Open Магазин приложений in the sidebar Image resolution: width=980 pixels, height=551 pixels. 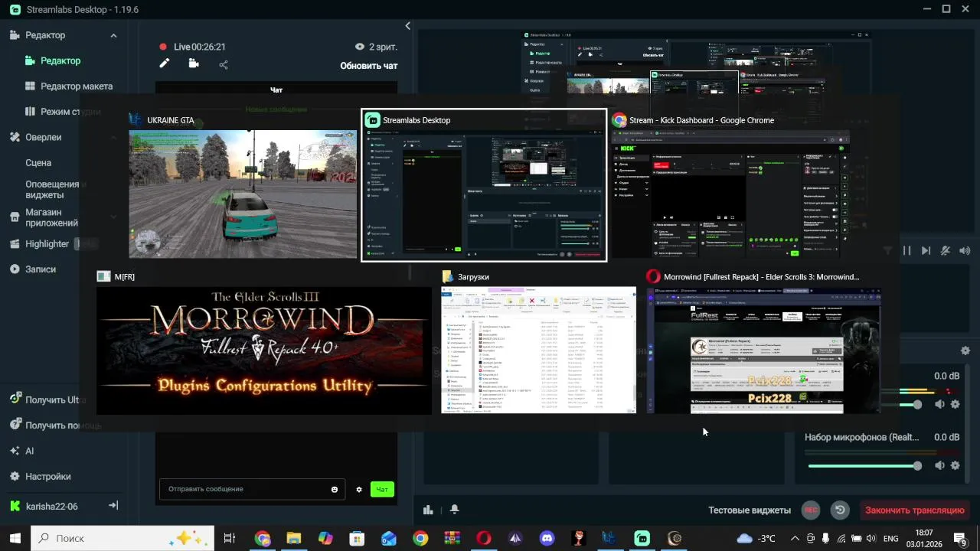[x=51, y=218]
